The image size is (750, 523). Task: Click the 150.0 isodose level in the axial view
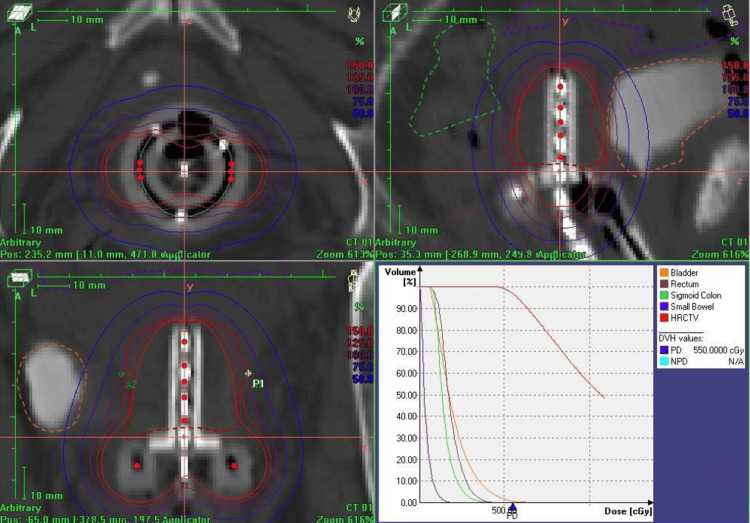pyautogui.click(x=360, y=65)
